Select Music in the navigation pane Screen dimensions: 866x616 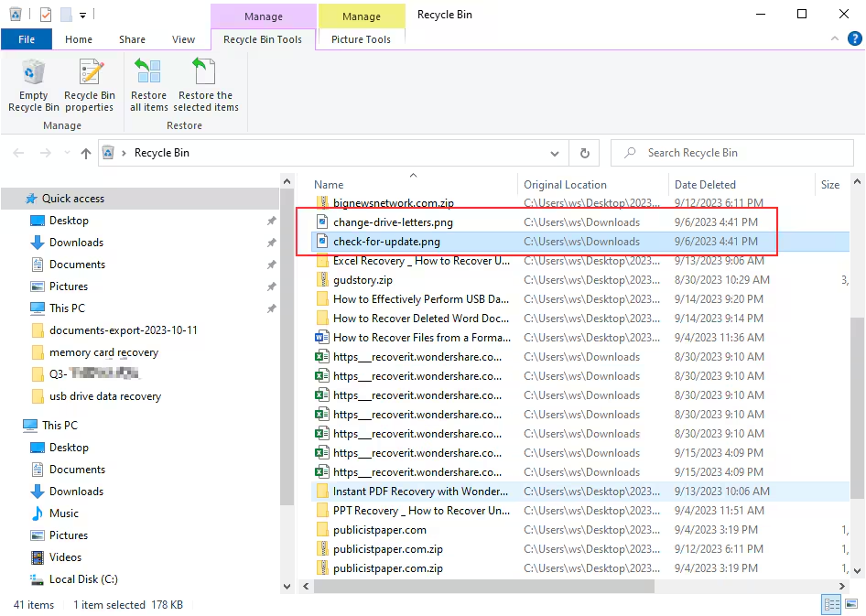[63, 513]
